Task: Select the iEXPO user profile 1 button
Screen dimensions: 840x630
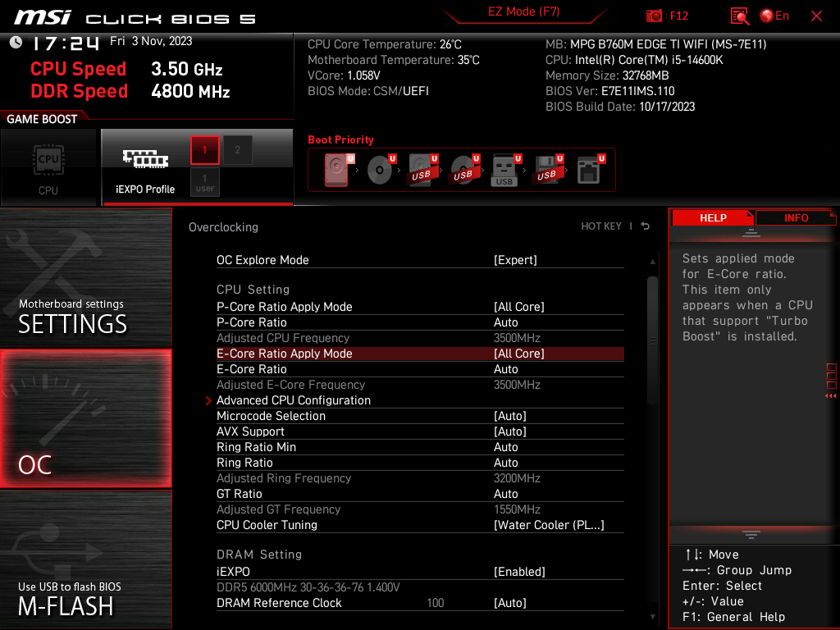Action: (x=204, y=182)
